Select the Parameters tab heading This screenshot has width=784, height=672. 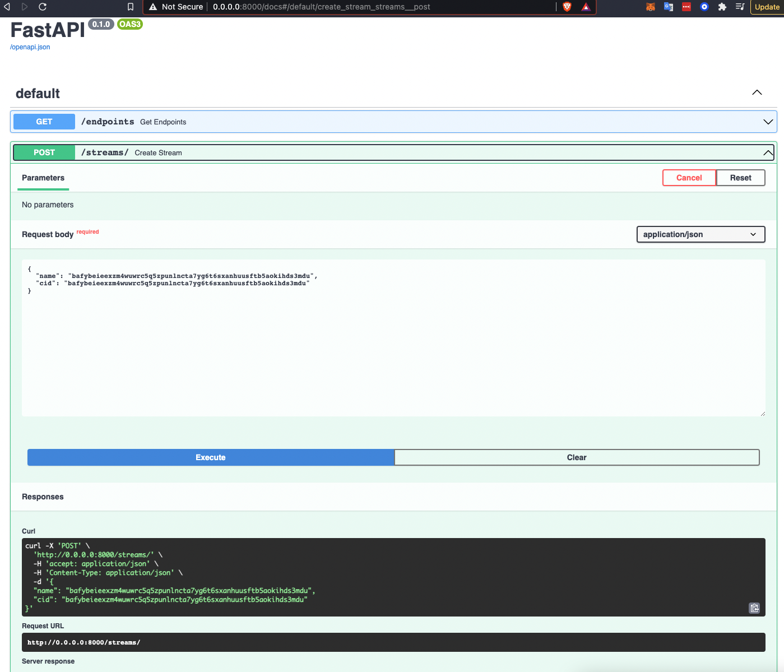43,178
